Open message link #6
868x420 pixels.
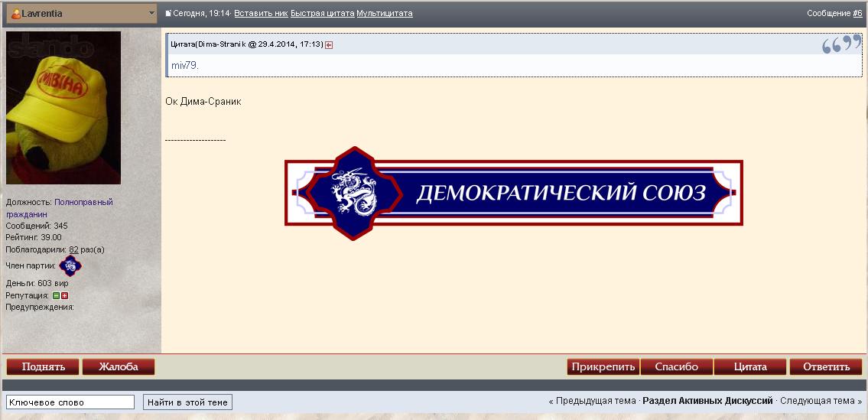(x=857, y=13)
